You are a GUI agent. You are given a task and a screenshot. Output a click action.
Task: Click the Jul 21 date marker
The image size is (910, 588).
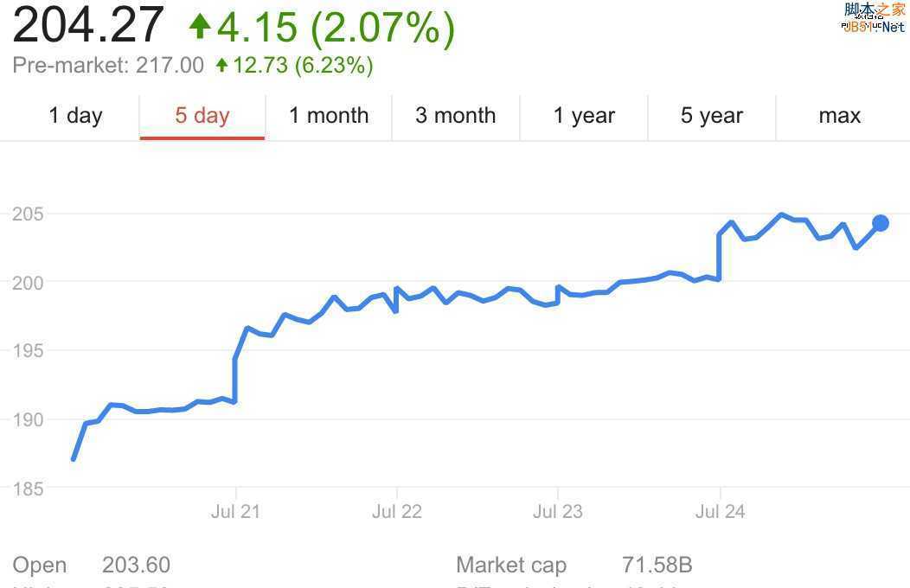pos(235,512)
